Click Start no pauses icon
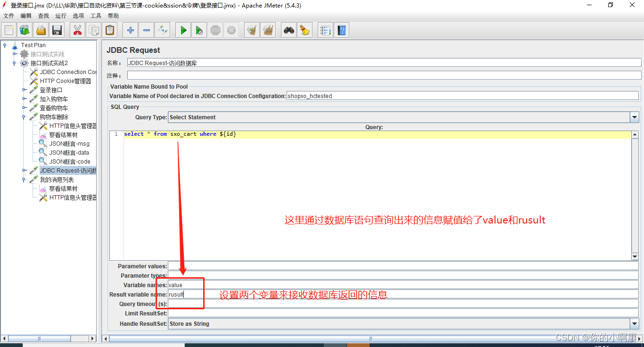Image resolution: width=644 pixels, height=347 pixels. (x=199, y=31)
